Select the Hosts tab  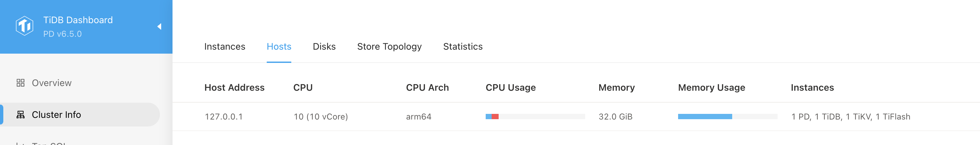point(279,47)
